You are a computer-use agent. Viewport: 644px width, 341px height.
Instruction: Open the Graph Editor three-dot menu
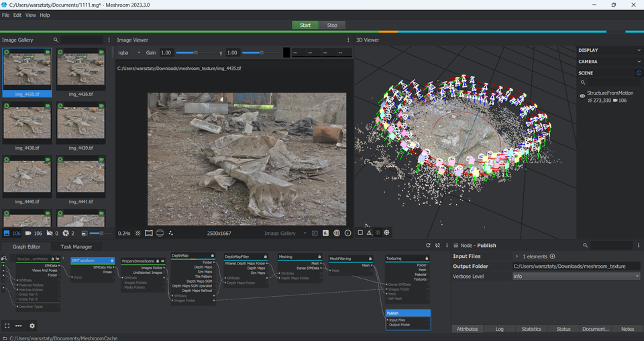tap(447, 245)
